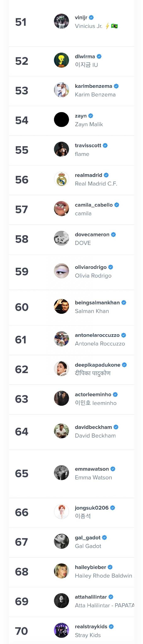Click verified badge next to karimbenzema
This screenshot has height=644, width=143.
tap(116, 86)
